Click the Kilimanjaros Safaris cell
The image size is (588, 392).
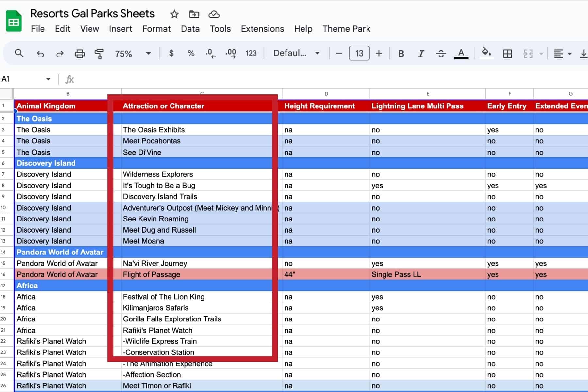point(202,308)
